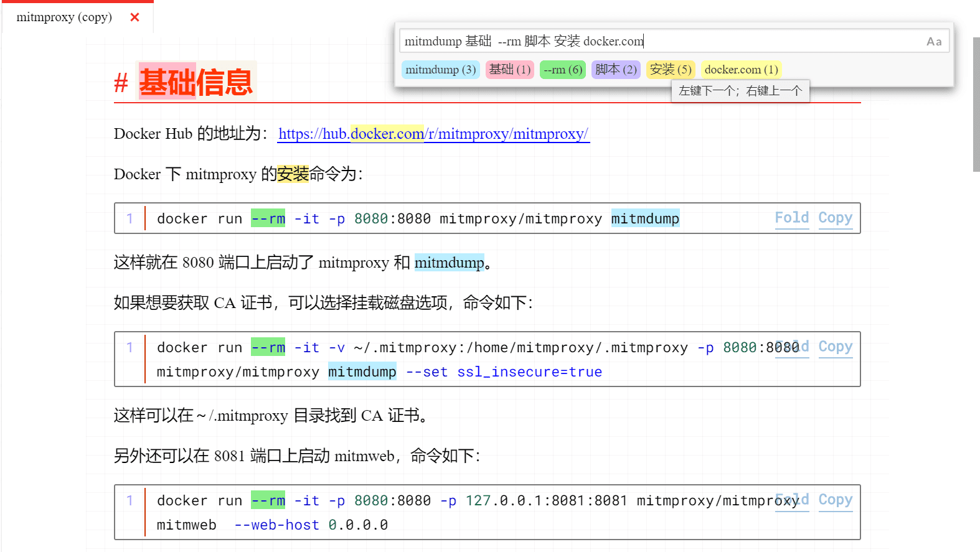Click the highlighted --rm in first code block
980x552 pixels.
268,218
